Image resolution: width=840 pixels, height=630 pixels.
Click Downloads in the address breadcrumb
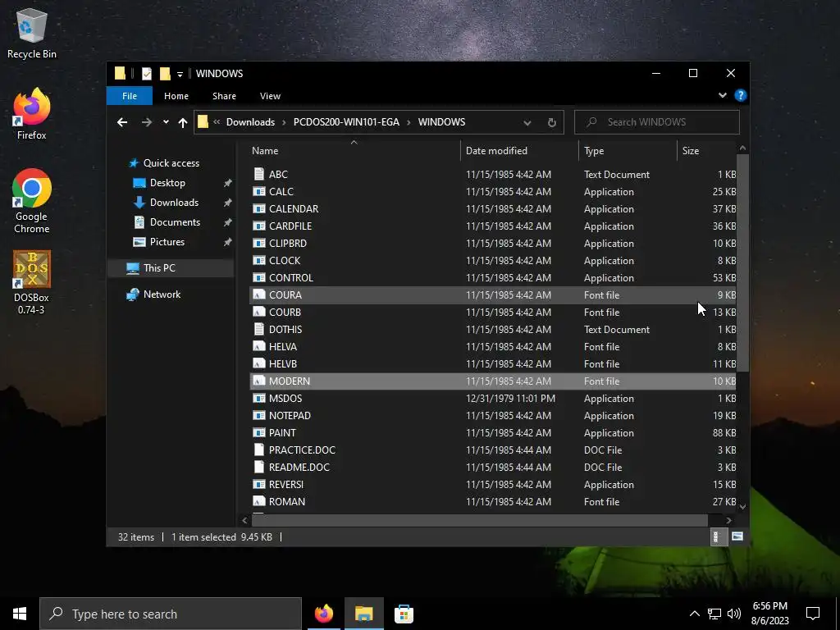point(250,122)
